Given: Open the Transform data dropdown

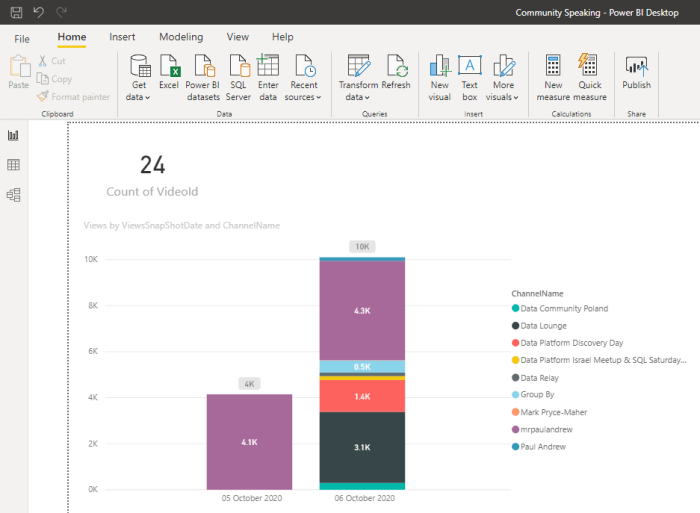Looking at the screenshot, I should [358, 97].
